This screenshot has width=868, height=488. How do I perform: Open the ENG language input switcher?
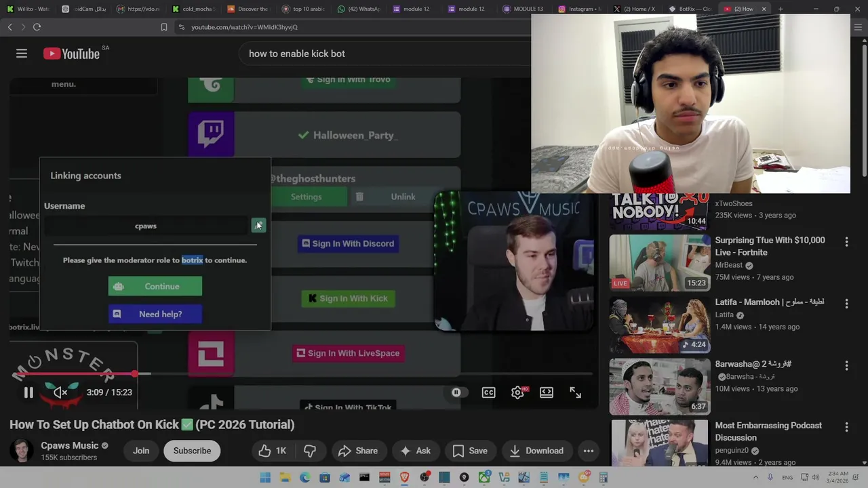coord(787,477)
